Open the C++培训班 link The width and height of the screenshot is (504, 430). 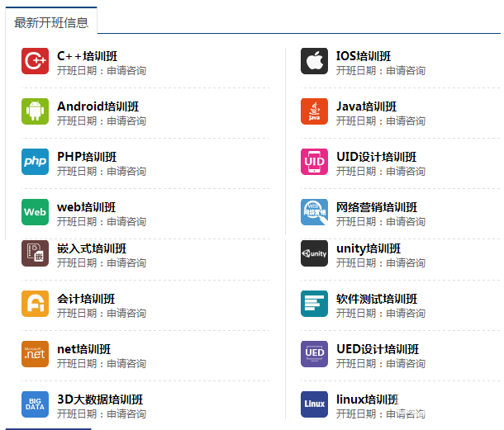[x=87, y=56]
